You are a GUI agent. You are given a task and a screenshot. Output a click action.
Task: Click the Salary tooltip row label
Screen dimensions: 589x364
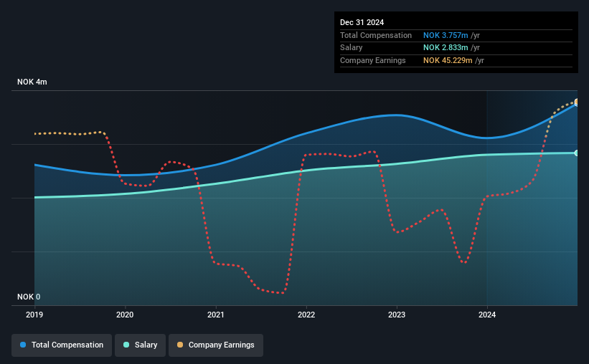click(x=352, y=48)
